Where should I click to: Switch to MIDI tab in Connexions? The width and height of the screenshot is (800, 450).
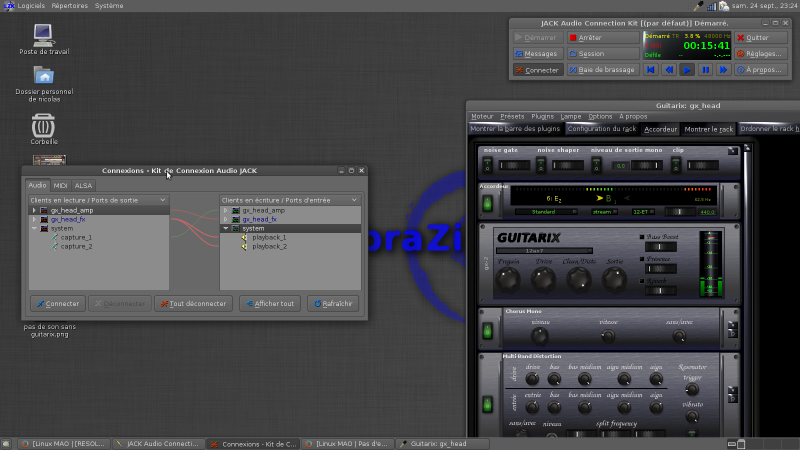coord(60,186)
